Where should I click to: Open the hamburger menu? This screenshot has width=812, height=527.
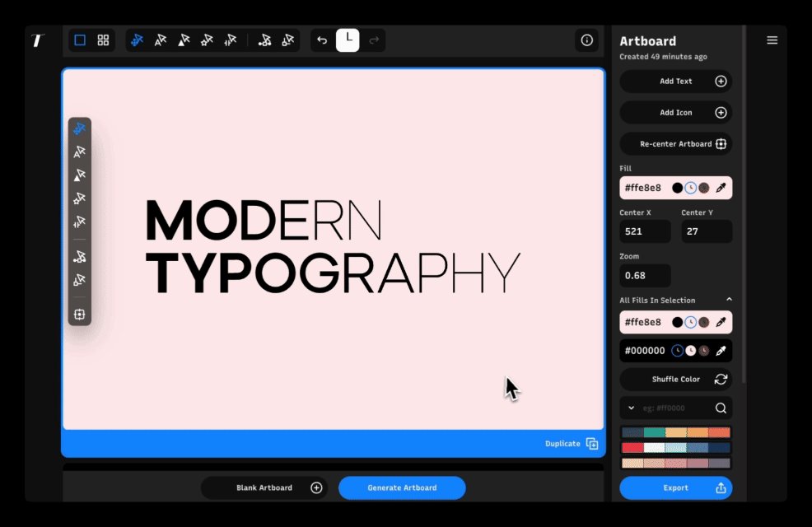coord(772,40)
